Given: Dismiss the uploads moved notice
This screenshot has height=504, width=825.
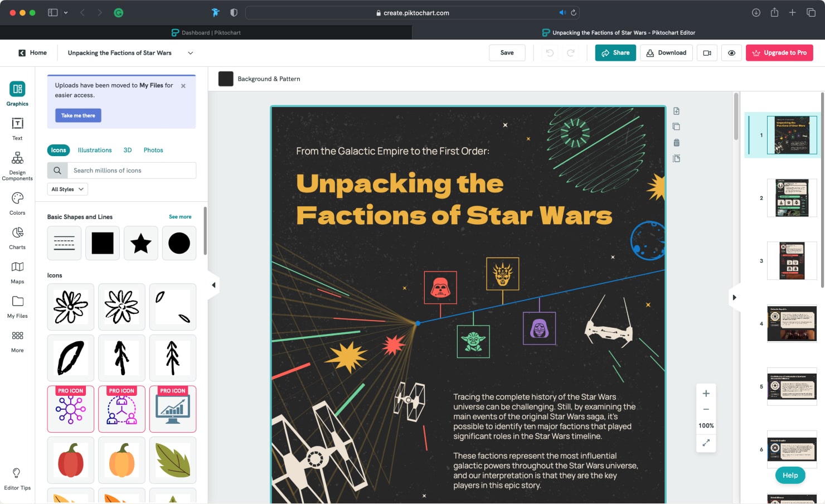Looking at the screenshot, I should click(x=183, y=86).
